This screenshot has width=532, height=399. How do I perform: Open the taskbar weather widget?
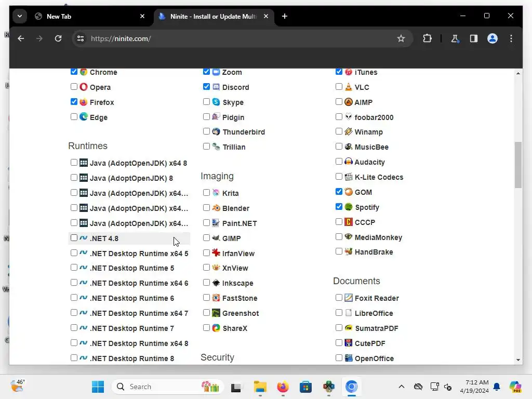pos(17,386)
